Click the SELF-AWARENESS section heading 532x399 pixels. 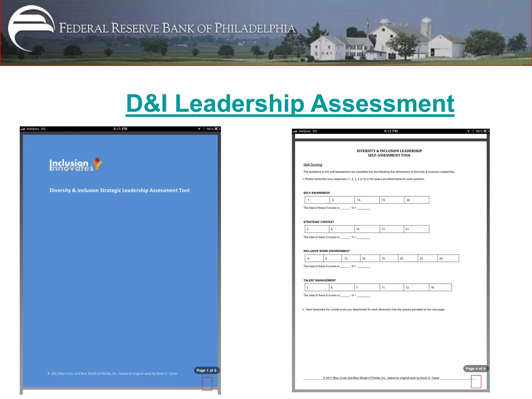coord(317,193)
